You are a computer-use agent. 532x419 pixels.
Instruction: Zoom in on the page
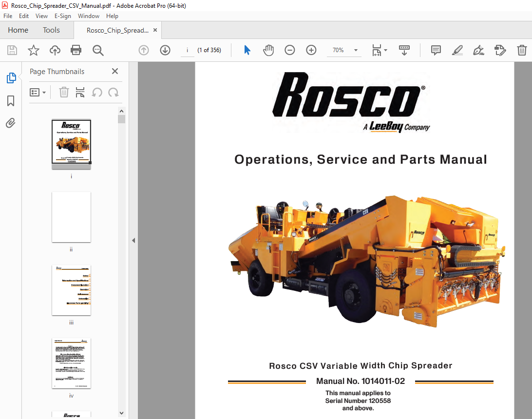tap(311, 50)
